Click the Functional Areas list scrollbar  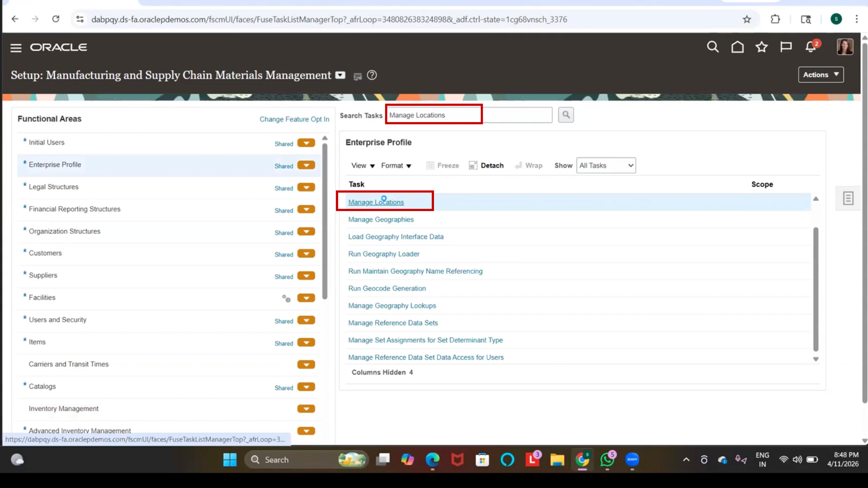[325, 221]
